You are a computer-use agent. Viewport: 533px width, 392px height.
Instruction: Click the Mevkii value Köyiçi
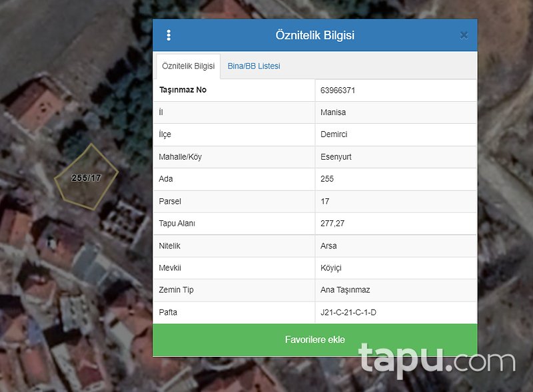[330, 268]
